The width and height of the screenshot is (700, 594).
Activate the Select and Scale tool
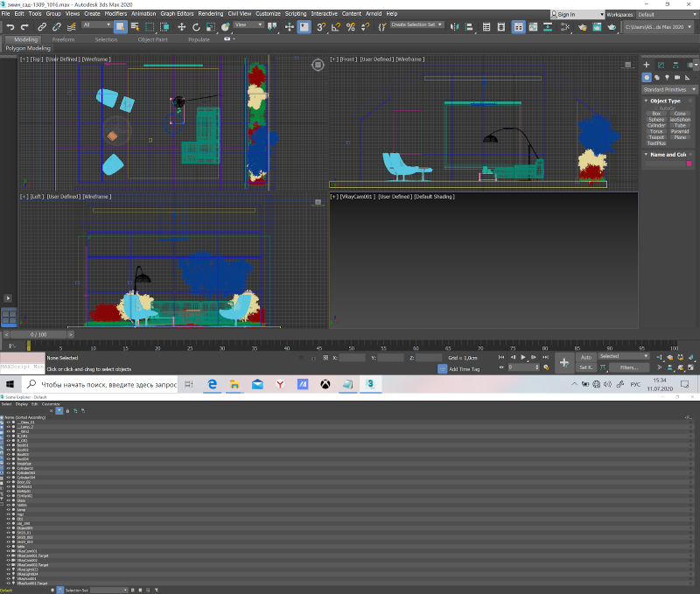coord(211,27)
